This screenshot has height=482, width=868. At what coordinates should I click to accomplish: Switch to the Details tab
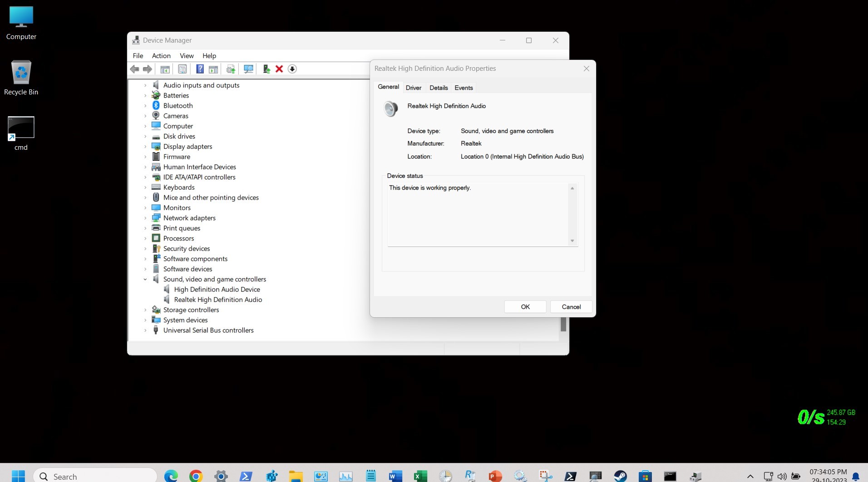click(439, 88)
